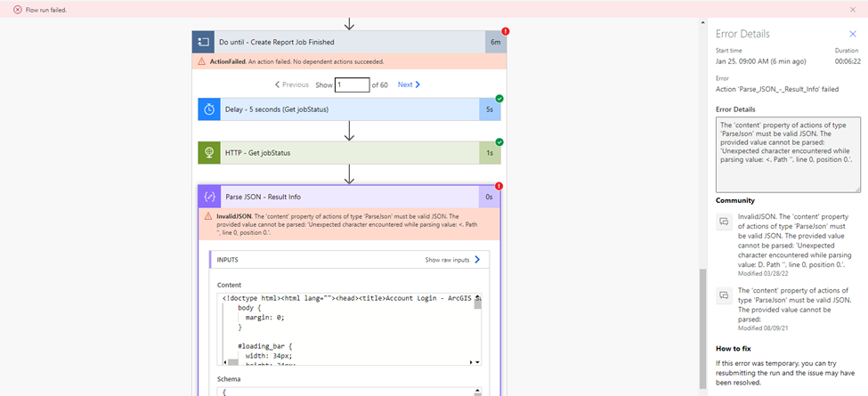Go to the previous loop iteration
Screen dimensions: 868x396
click(x=292, y=85)
